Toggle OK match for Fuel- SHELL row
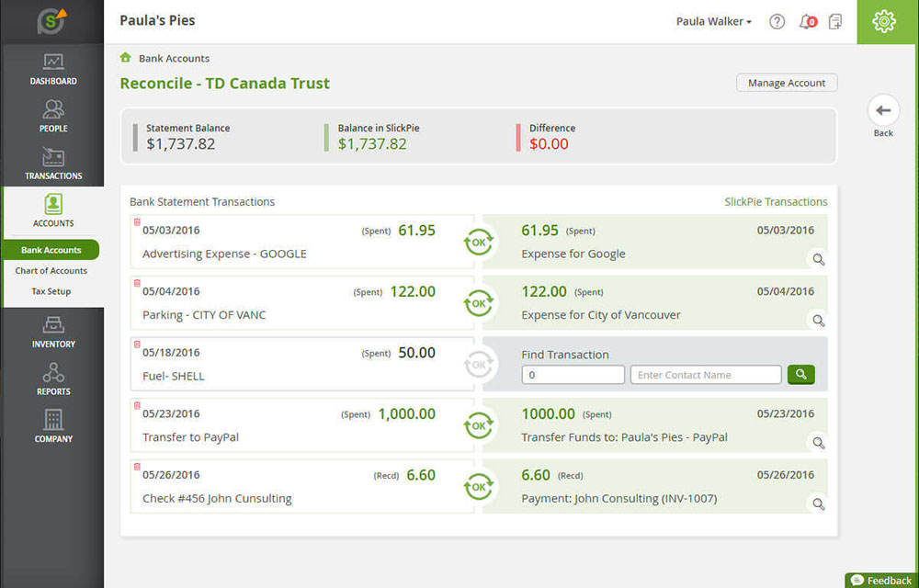Image resolution: width=919 pixels, height=588 pixels. click(x=479, y=365)
